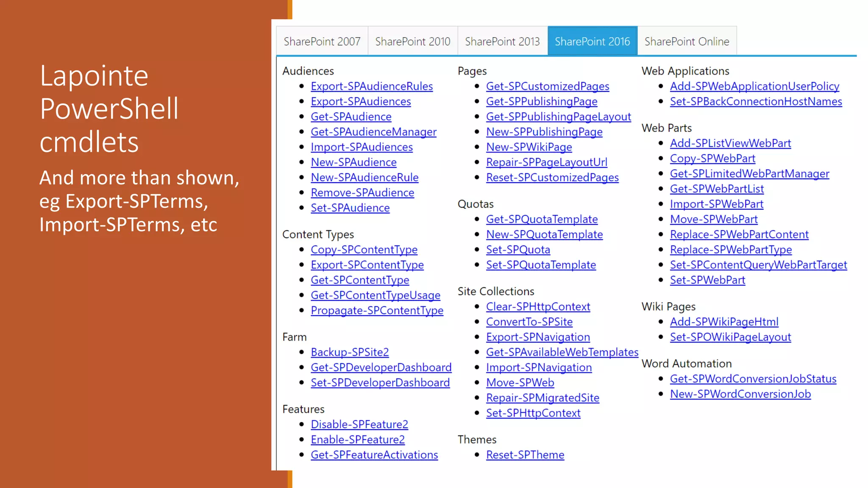Image resolution: width=868 pixels, height=488 pixels.
Task: Click the New-SPAudience link
Action: (353, 162)
